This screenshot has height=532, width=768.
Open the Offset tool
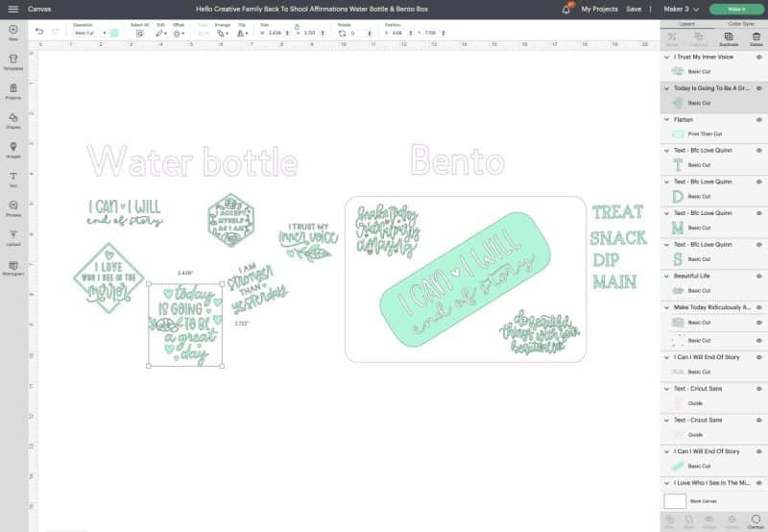coord(179,34)
